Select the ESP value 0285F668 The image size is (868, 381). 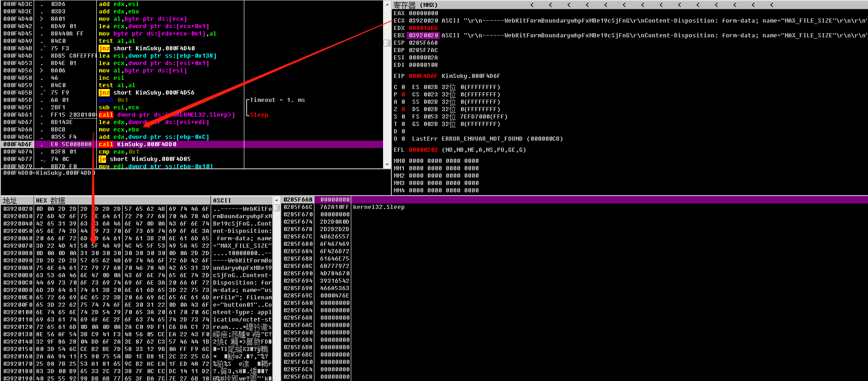(x=424, y=43)
